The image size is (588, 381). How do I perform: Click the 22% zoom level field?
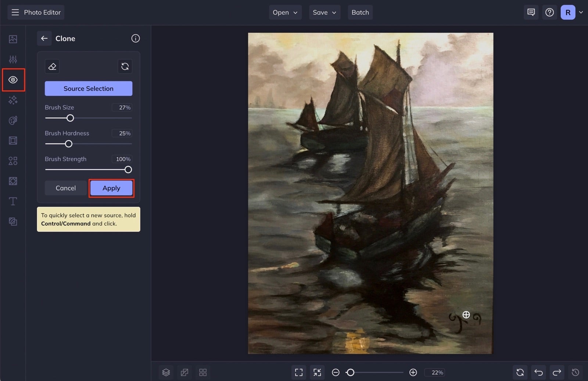[435, 372]
